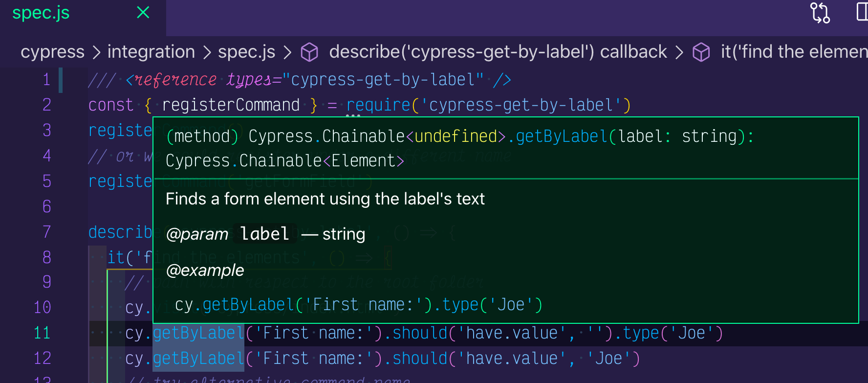
Task: Click line number 2 in gutter
Action: coord(46,105)
